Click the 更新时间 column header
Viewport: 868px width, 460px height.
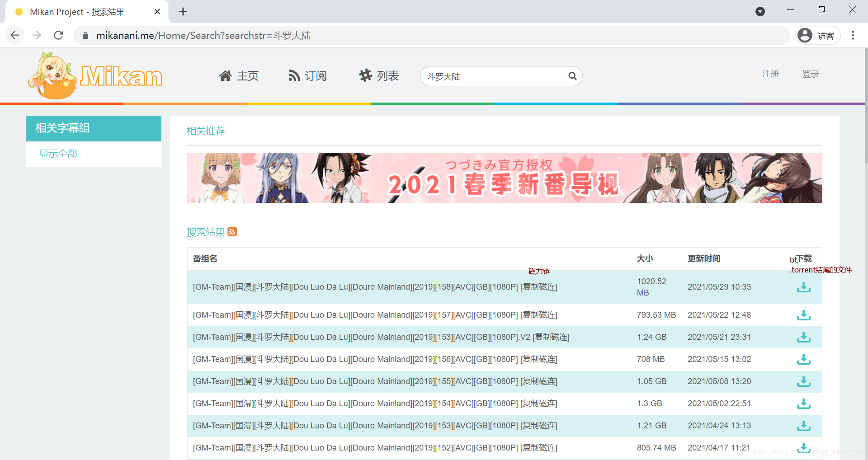[704, 258]
